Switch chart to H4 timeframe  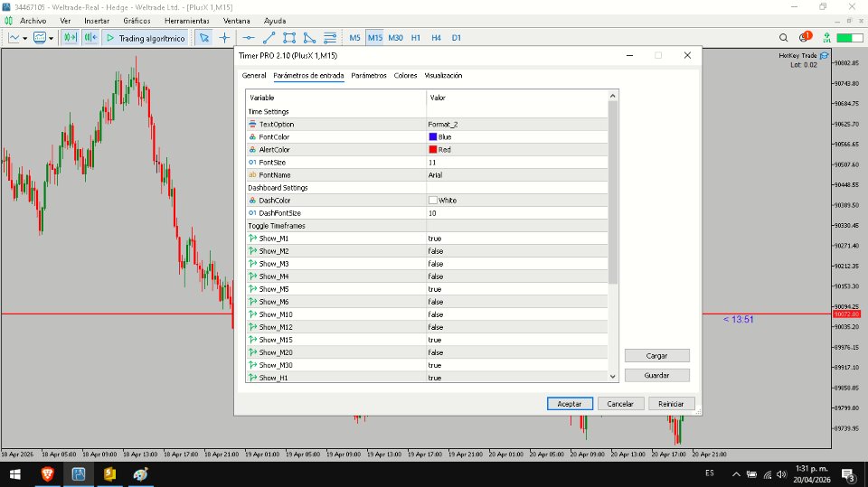[x=436, y=38]
